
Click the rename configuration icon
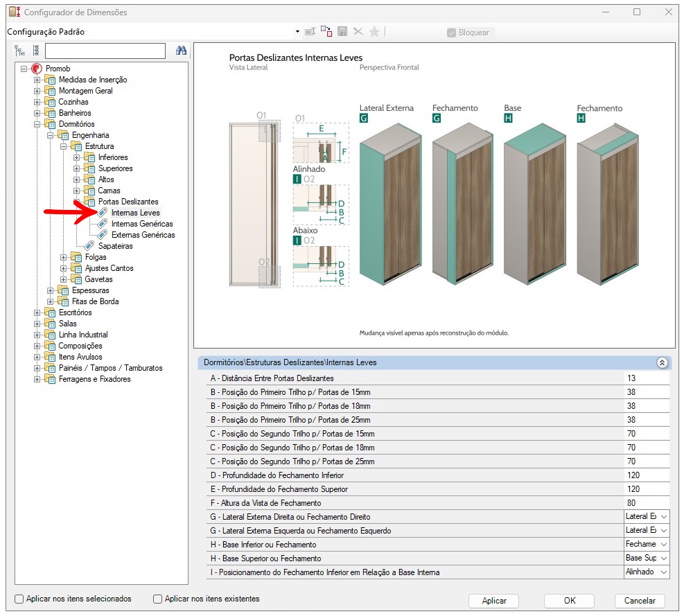click(310, 32)
